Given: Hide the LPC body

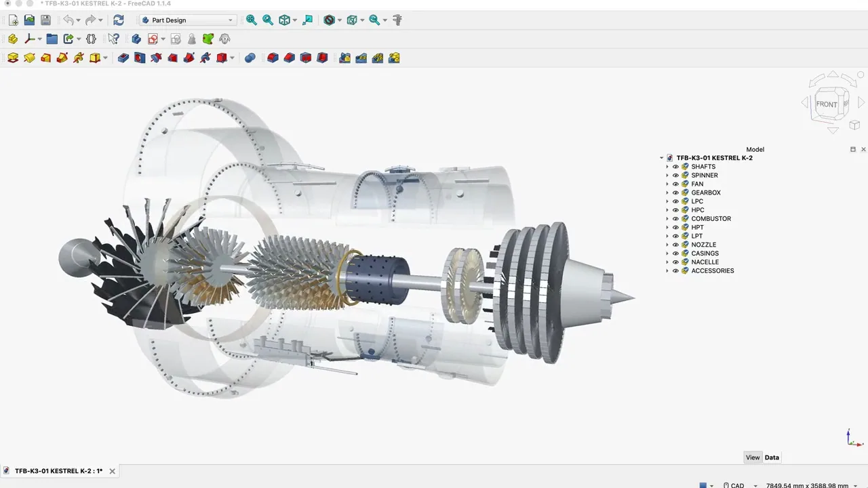Looking at the screenshot, I should coord(675,201).
